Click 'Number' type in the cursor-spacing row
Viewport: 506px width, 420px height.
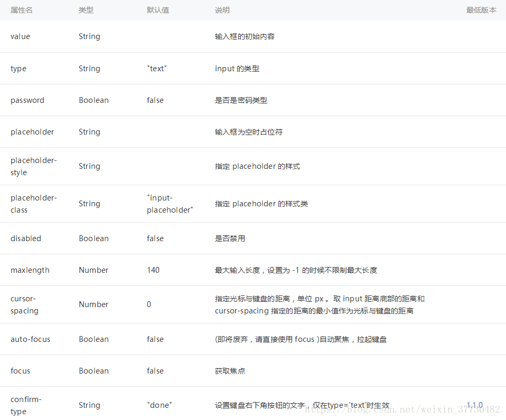coord(93,304)
